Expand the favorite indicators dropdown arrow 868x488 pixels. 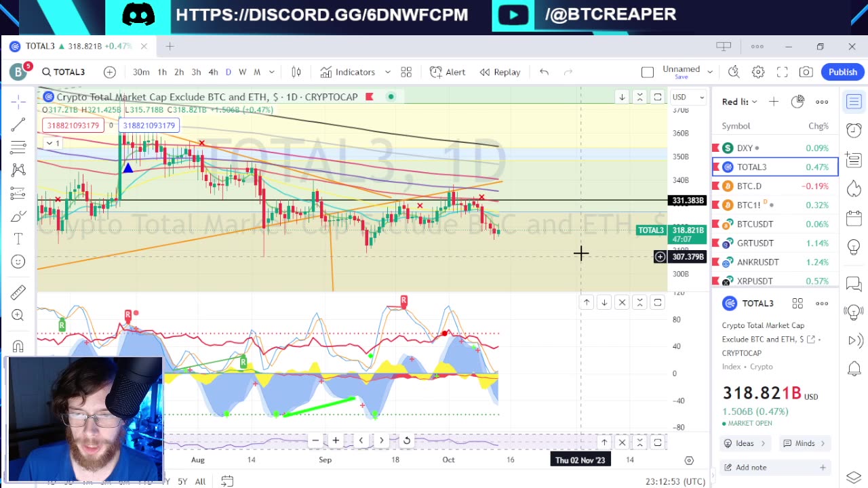[x=388, y=72]
